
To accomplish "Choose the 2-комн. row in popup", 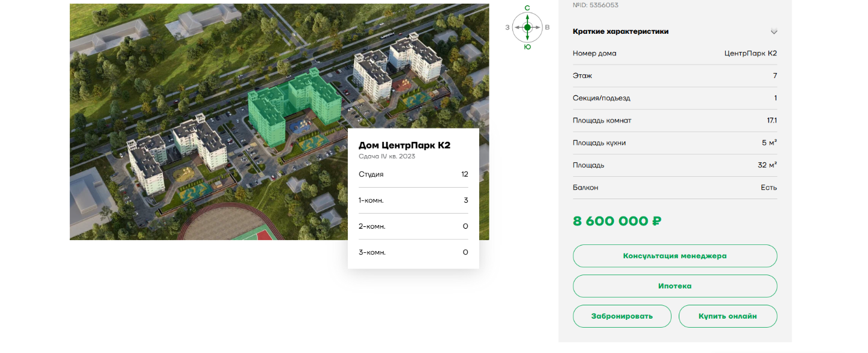I will (x=413, y=226).
